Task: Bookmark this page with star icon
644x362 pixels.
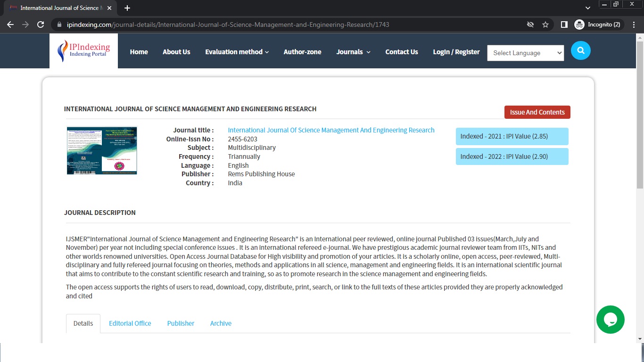Action: [545, 25]
